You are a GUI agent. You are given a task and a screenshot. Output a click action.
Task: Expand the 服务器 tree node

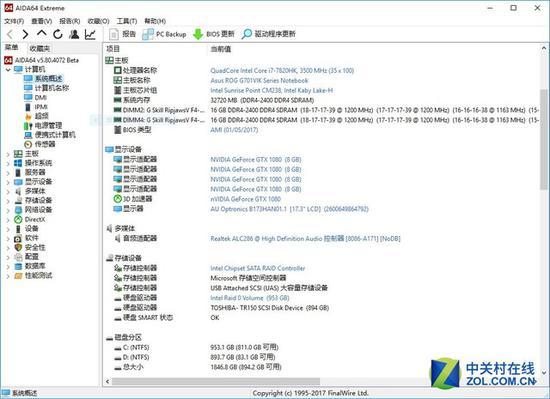tap(8, 173)
